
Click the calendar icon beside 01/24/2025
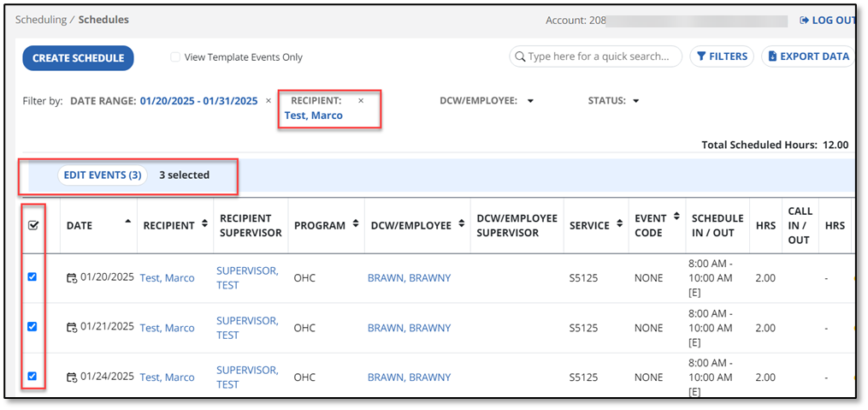(72, 377)
